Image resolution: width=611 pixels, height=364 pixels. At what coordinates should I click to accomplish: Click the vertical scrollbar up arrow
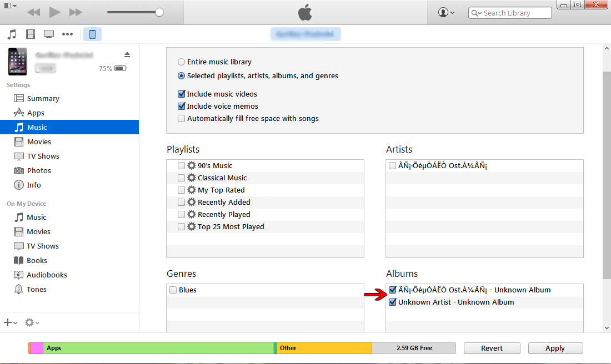607,49
